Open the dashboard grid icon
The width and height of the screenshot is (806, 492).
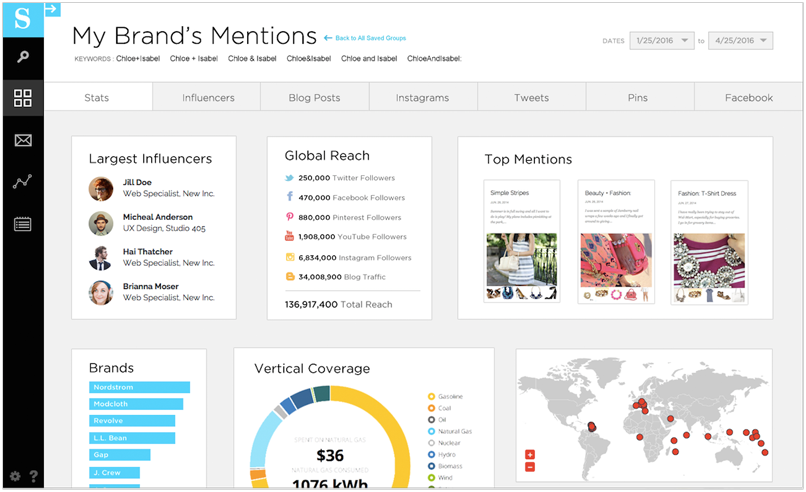click(23, 98)
